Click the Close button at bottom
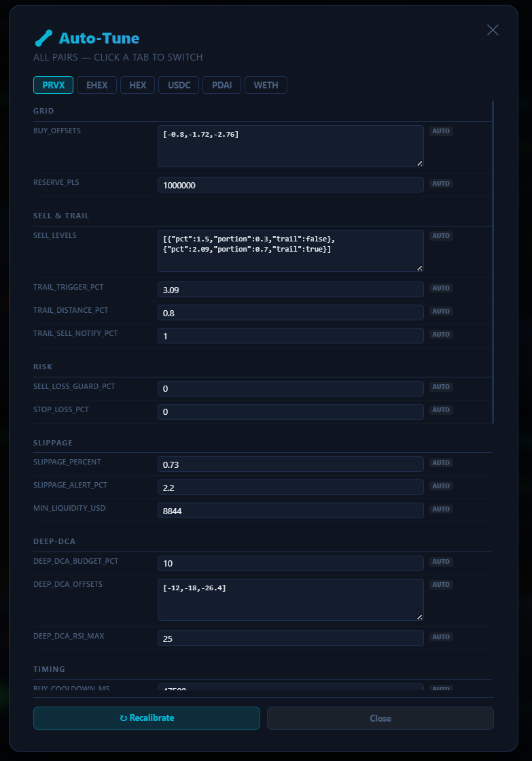This screenshot has height=761, width=532. 380,717
